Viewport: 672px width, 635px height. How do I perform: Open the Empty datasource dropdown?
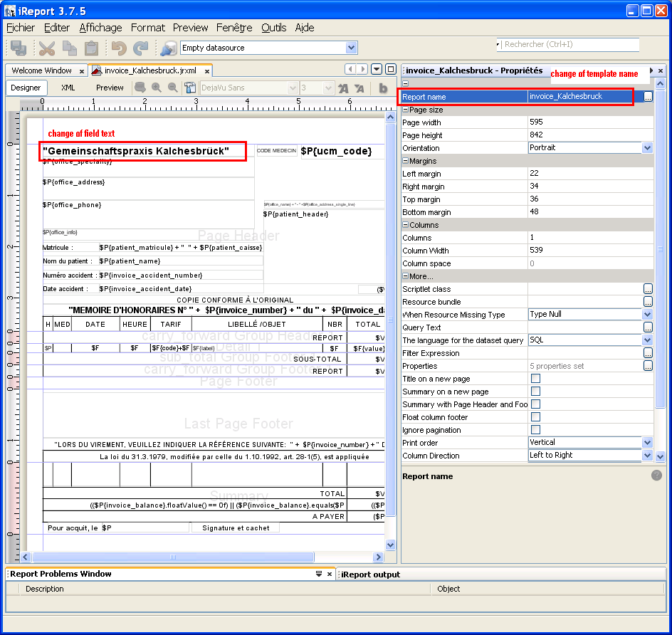[351, 48]
